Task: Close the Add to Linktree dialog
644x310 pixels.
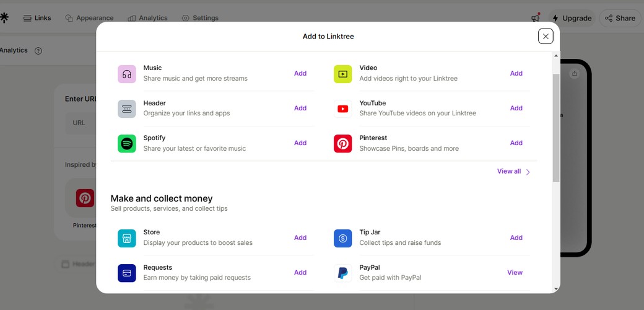Action: (546, 36)
